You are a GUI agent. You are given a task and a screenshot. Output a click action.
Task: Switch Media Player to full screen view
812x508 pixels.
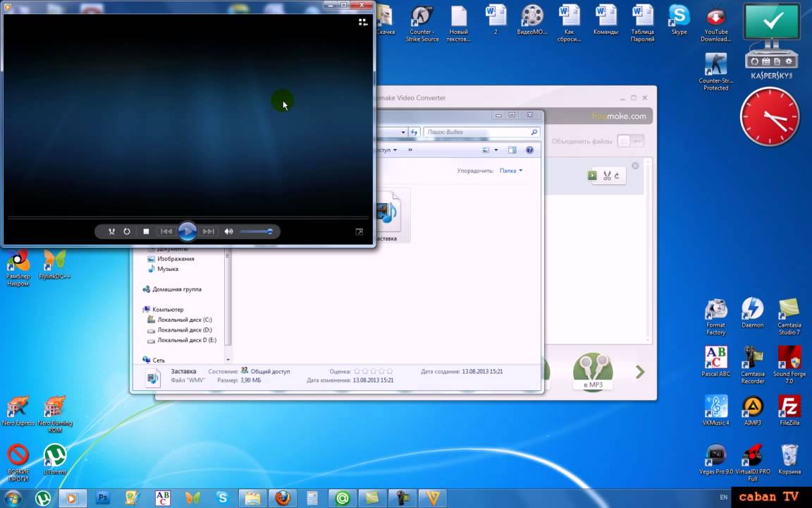(359, 231)
